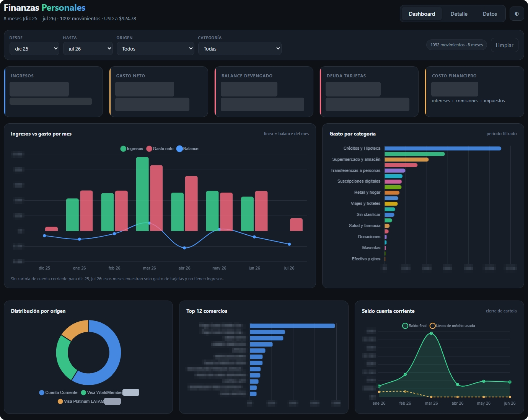Image resolution: width=528 pixels, height=420 pixels.
Task: Select the Gasto neto summary card
Action: point(158,92)
